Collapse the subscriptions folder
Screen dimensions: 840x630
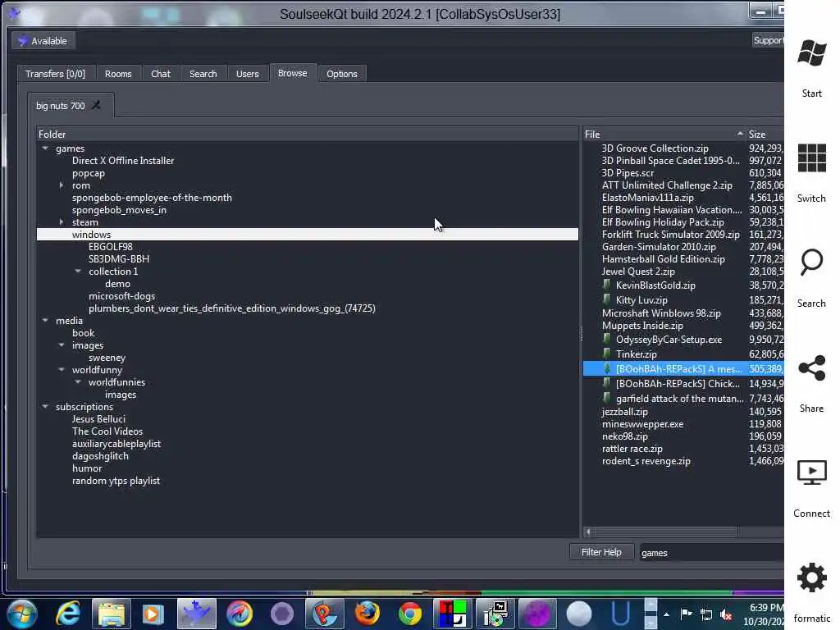click(x=46, y=407)
